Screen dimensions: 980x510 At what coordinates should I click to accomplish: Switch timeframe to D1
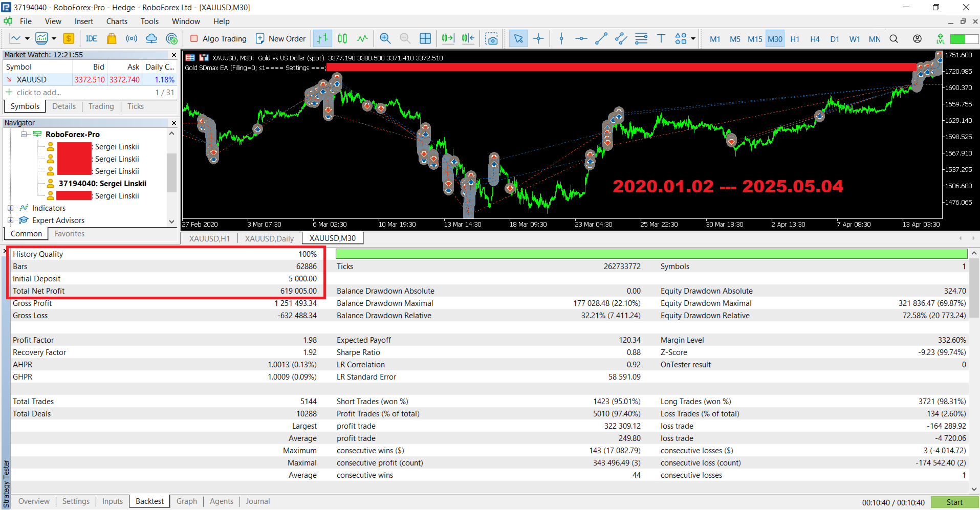(x=835, y=39)
